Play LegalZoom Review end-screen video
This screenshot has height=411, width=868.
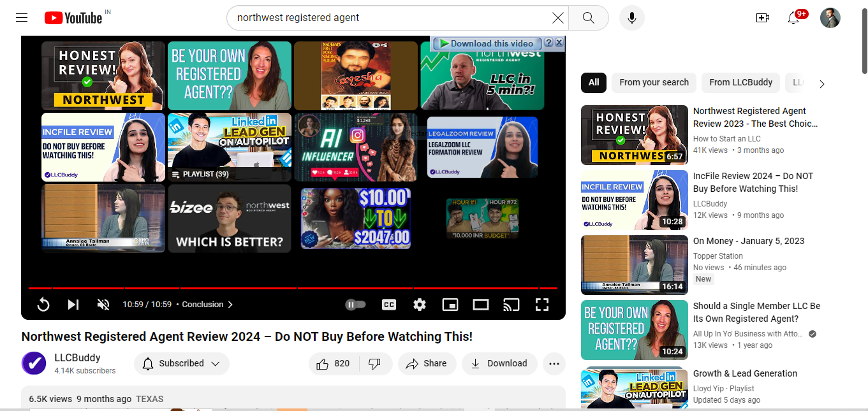482,147
